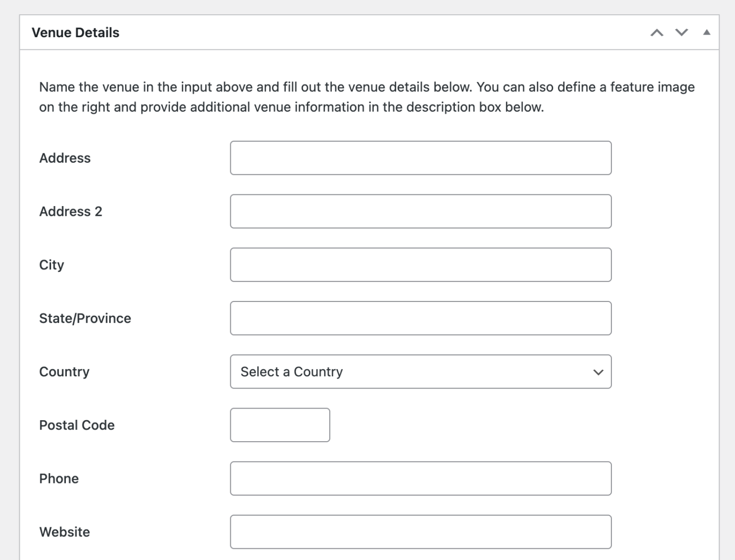The width and height of the screenshot is (735, 560).
Task: Click the Postal Code field
Action: tap(280, 425)
